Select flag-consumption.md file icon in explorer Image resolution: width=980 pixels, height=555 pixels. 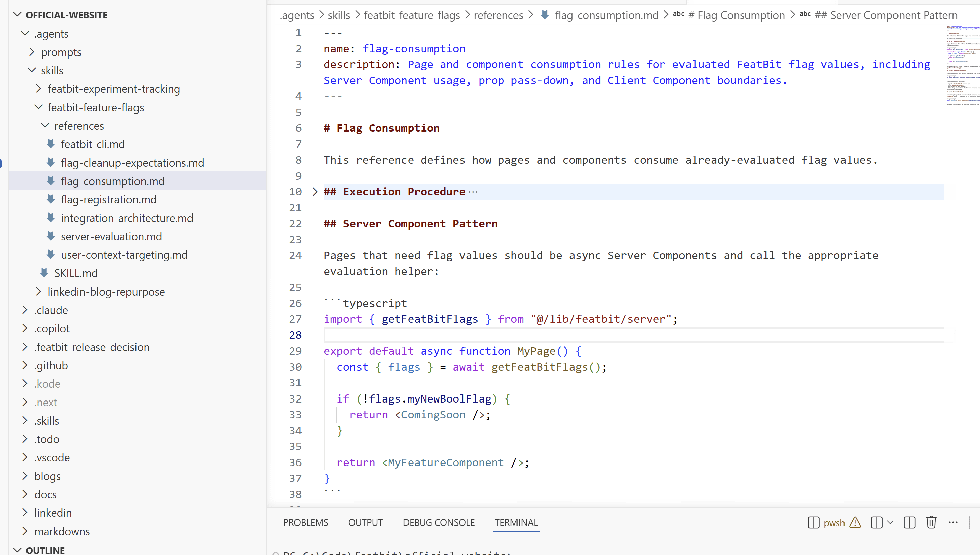(x=51, y=181)
